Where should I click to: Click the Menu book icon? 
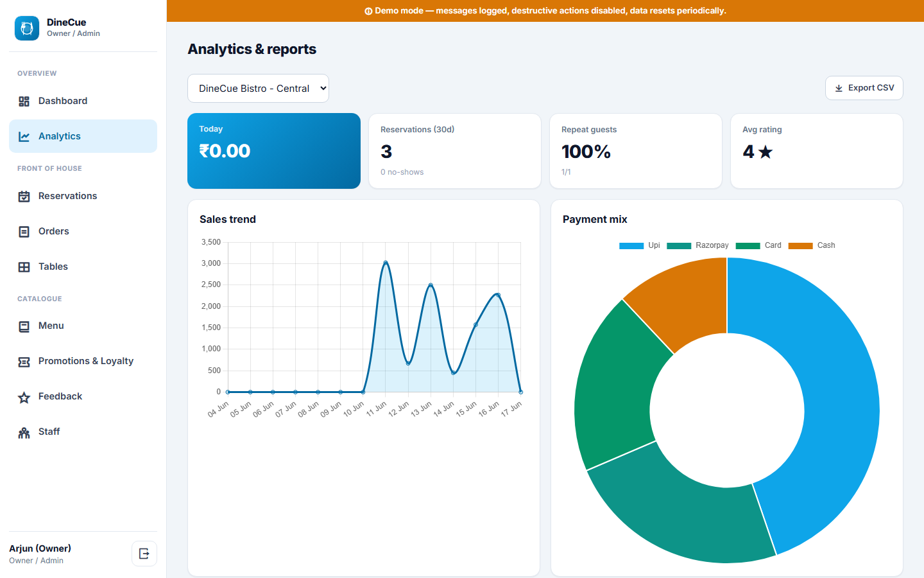pyautogui.click(x=24, y=326)
